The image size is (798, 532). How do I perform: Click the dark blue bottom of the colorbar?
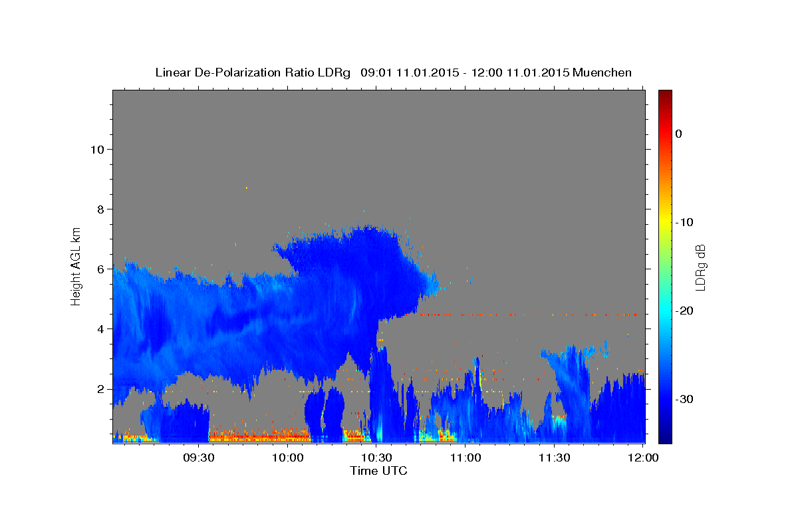coord(665,438)
